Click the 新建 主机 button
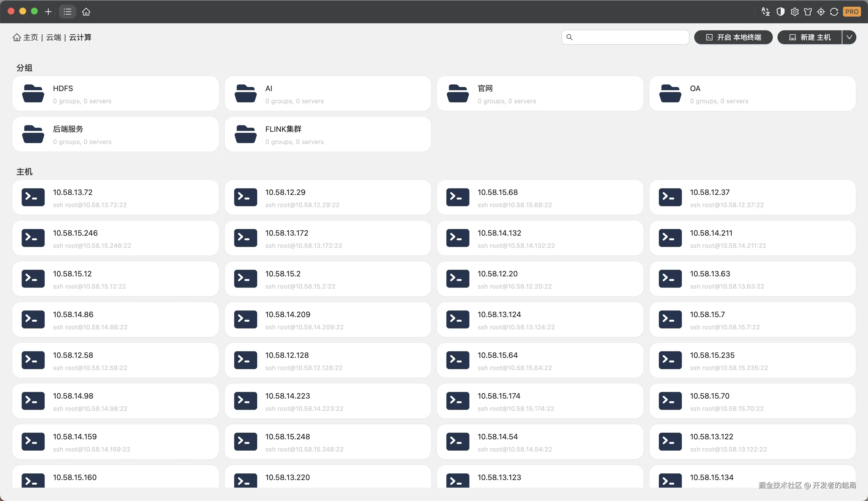This screenshot has height=501, width=868. pyautogui.click(x=809, y=37)
